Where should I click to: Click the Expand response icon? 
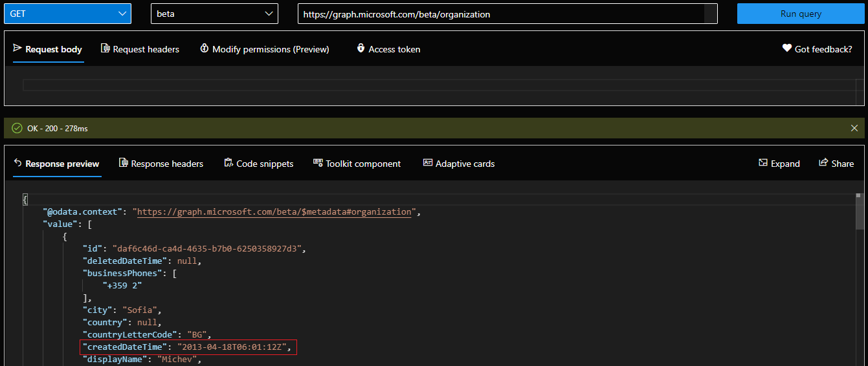coord(763,163)
